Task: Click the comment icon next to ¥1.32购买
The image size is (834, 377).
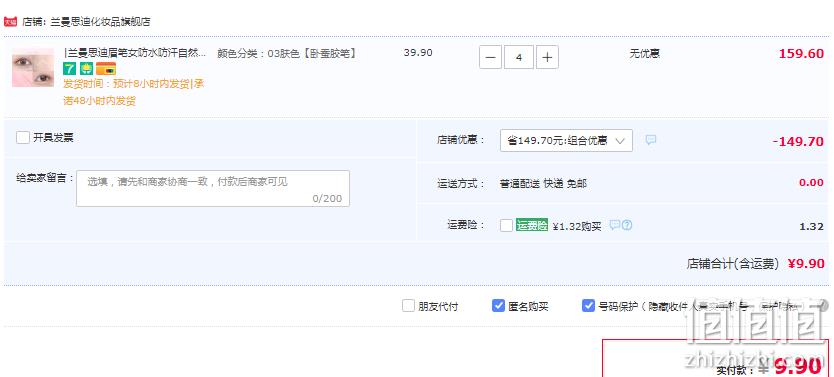Action: pyautogui.click(x=615, y=225)
